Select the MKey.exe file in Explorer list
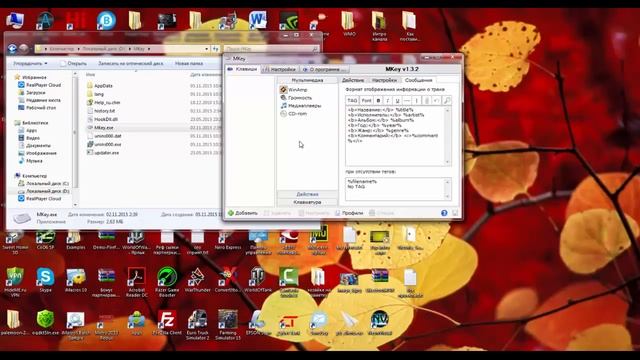The image size is (640, 360). (x=100, y=128)
